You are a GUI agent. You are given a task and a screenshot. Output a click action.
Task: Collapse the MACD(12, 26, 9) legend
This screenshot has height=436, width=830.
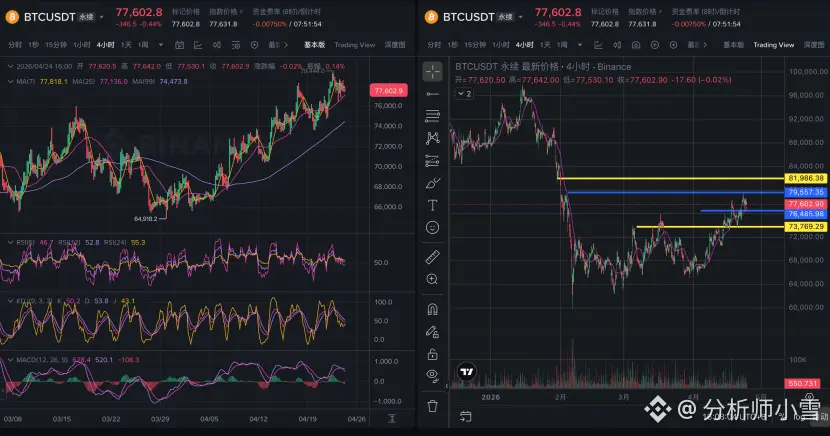click(x=10, y=360)
